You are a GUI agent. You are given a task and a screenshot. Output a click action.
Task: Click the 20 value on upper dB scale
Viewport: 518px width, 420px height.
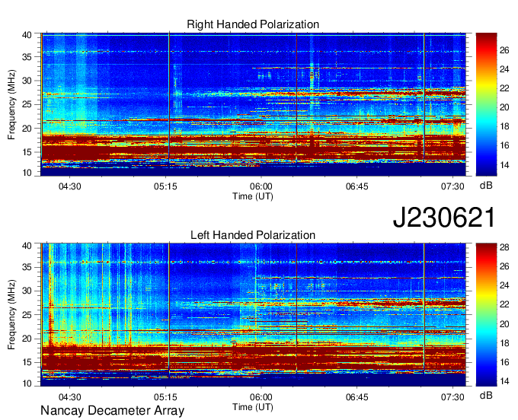coord(504,107)
